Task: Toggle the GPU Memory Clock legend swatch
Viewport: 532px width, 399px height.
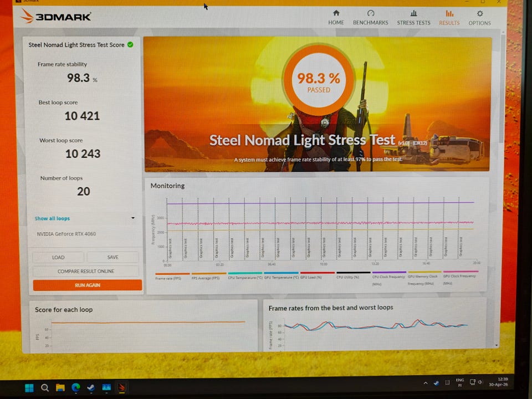Action: pyautogui.click(x=424, y=272)
